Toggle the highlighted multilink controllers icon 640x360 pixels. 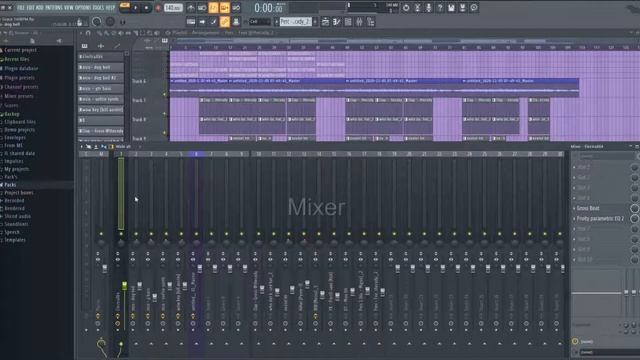(x=225, y=22)
